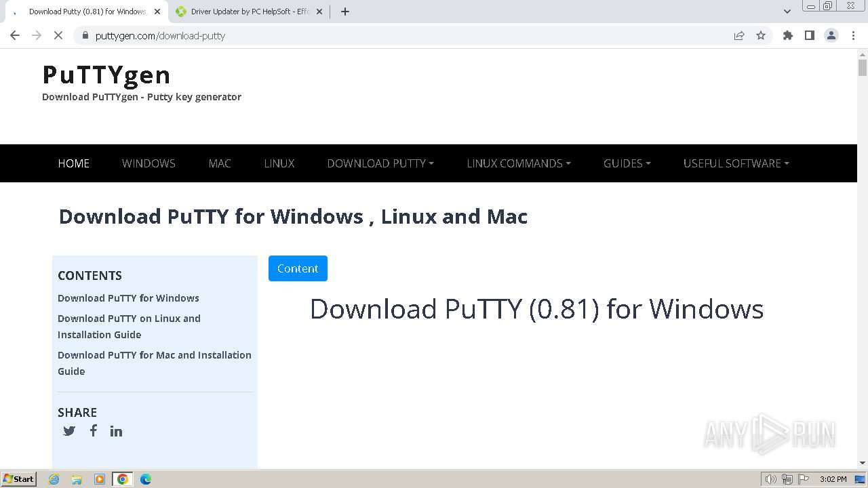Go to HOME in navigation bar
The width and height of the screenshot is (868, 488).
74,163
